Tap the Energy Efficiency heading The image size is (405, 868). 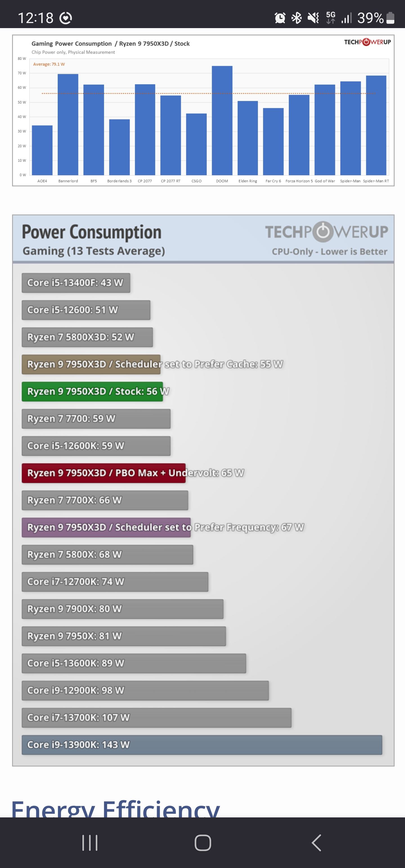(x=116, y=809)
